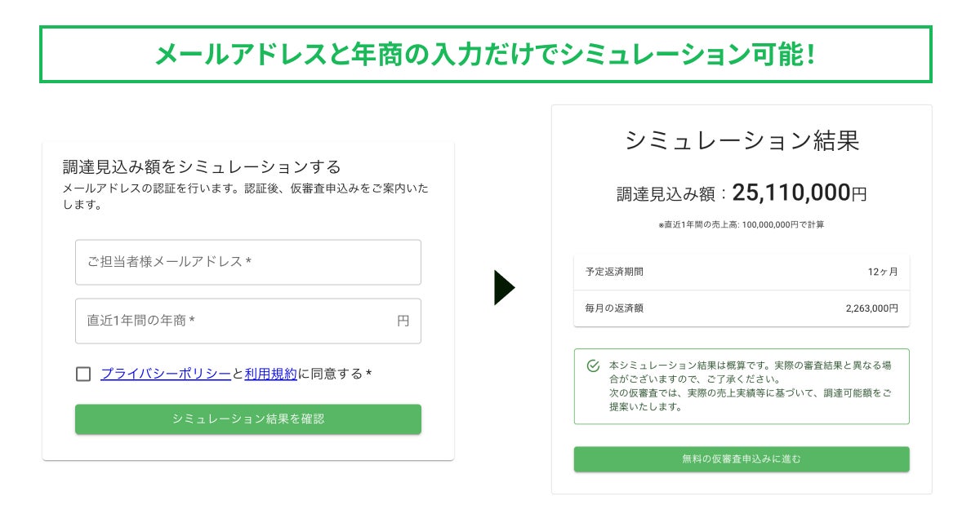Screen dimensions: 980x514
Task: Click the 予定返済期間 row
Action: click(x=741, y=272)
